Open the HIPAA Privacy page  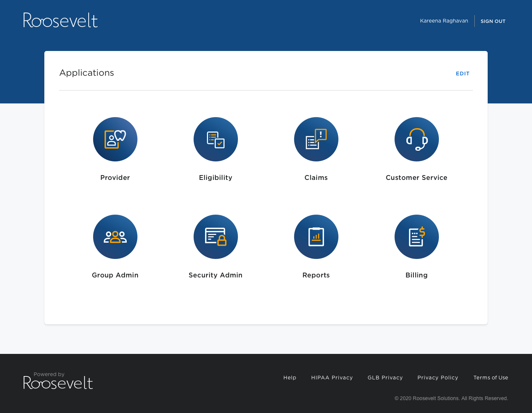click(x=332, y=378)
